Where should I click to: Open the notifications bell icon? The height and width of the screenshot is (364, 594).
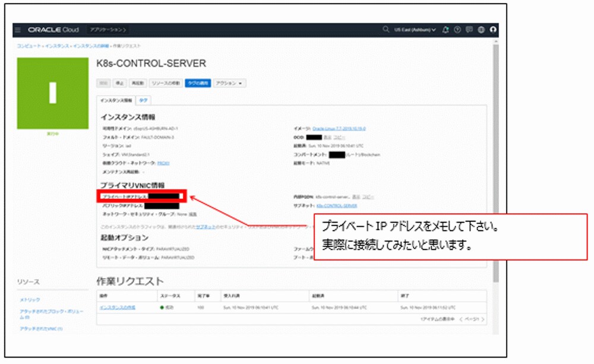pyautogui.click(x=445, y=28)
